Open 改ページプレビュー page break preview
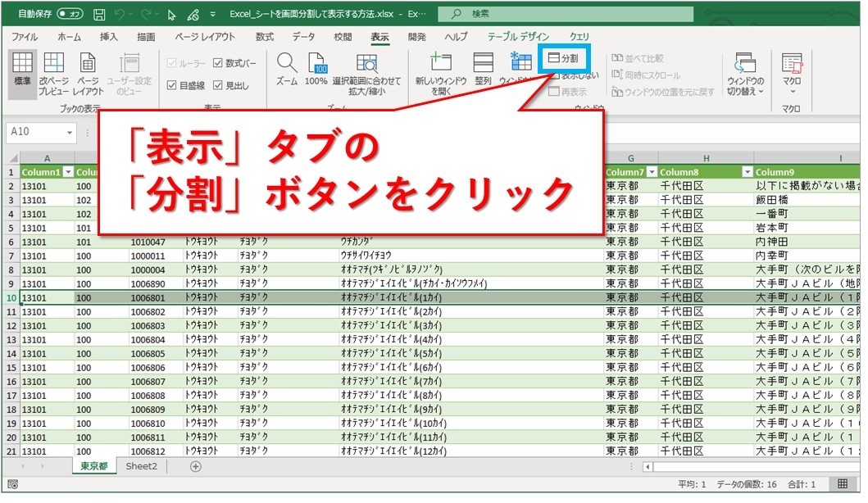 (x=54, y=75)
